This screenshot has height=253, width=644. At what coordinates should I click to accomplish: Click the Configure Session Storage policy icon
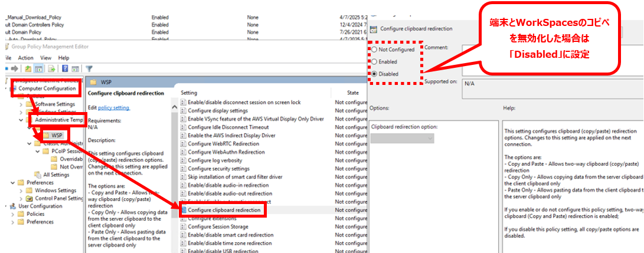[184, 226]
